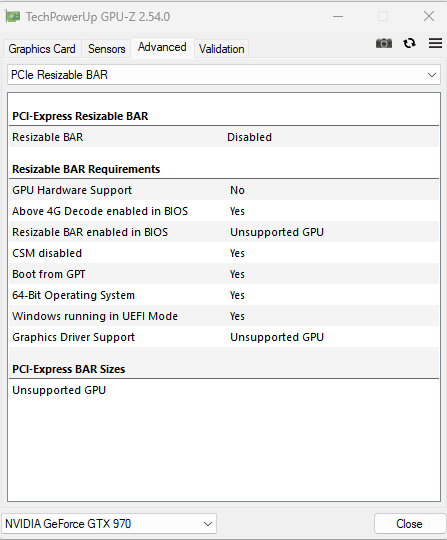This screenshot has height=540, width=447.
Task: Open the Validation tab
Action: (x=221, y=49)
